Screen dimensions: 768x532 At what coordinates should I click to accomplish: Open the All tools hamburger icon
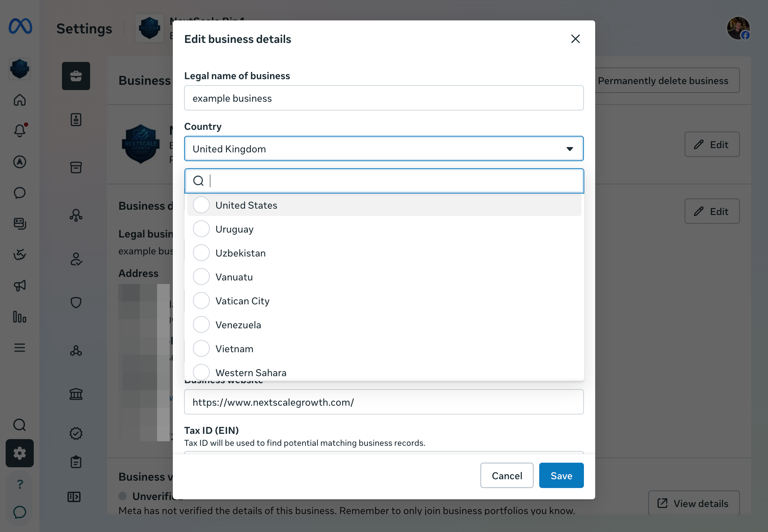pos(20,348)
